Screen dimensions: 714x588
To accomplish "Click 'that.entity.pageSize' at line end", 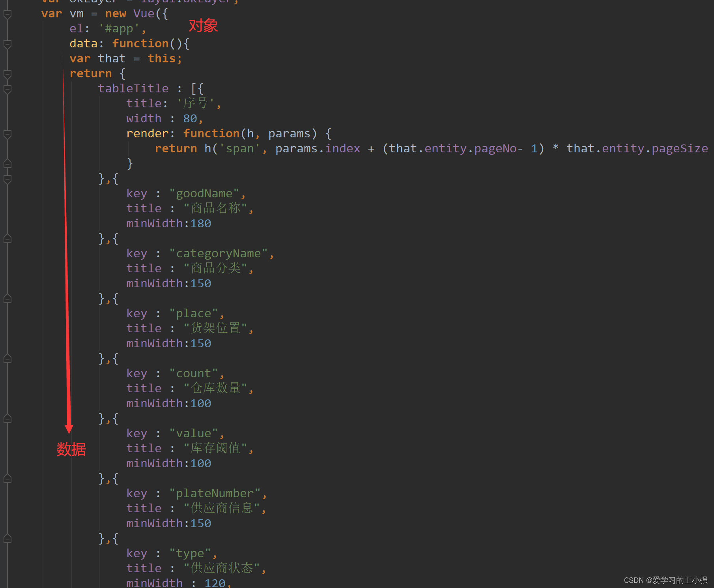I will coord(637,149).
